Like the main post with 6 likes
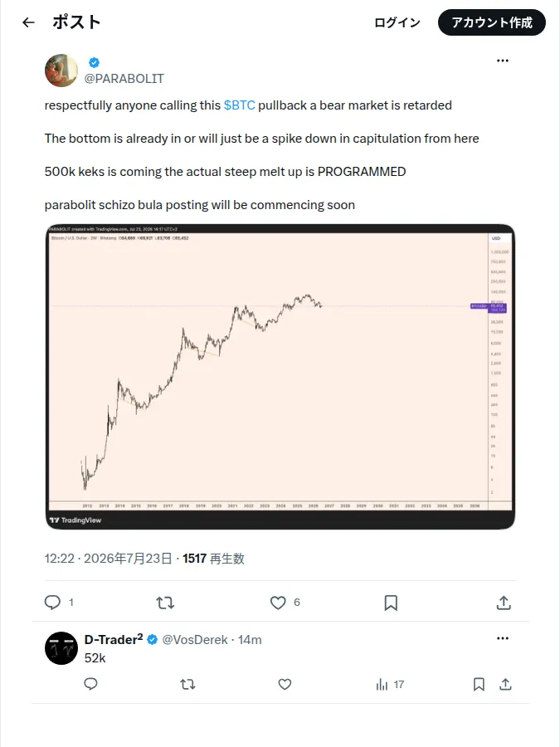This screenshot has width=560, height=747. (x=278, y=603)
